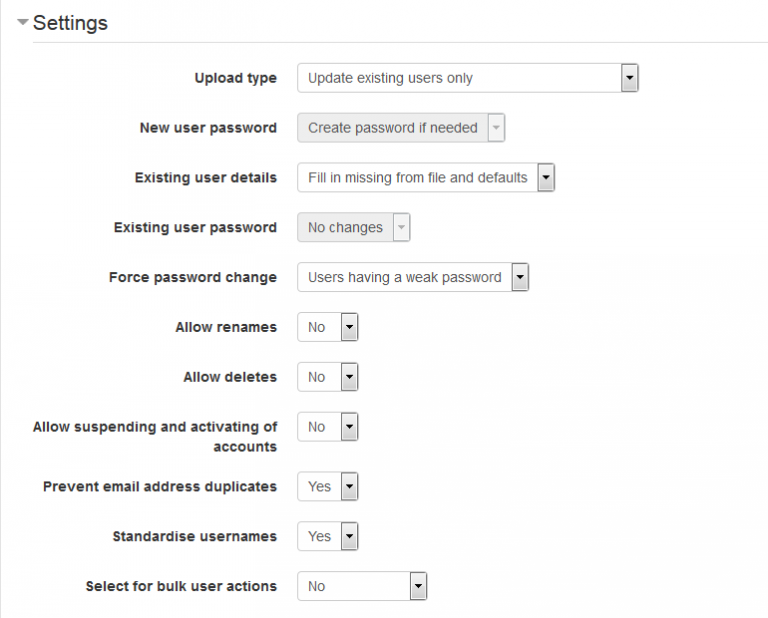768x618 pixels.
Task: Open the Existing user password dropdown
Action: (x=353, y=228)
